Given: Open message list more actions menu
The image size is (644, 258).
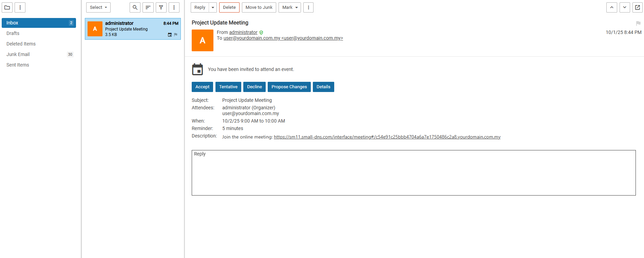Looking at the screenshot, I should pyautogui.click(x=174, y=7).
